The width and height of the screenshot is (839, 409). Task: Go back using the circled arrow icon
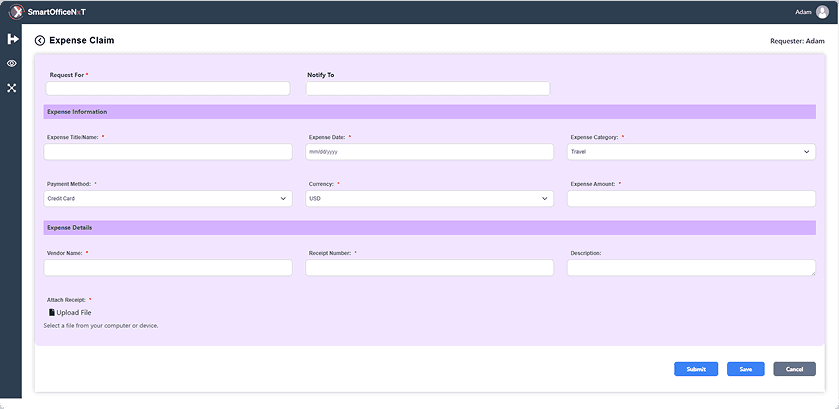pyautogui.click(x=40, y=41)
